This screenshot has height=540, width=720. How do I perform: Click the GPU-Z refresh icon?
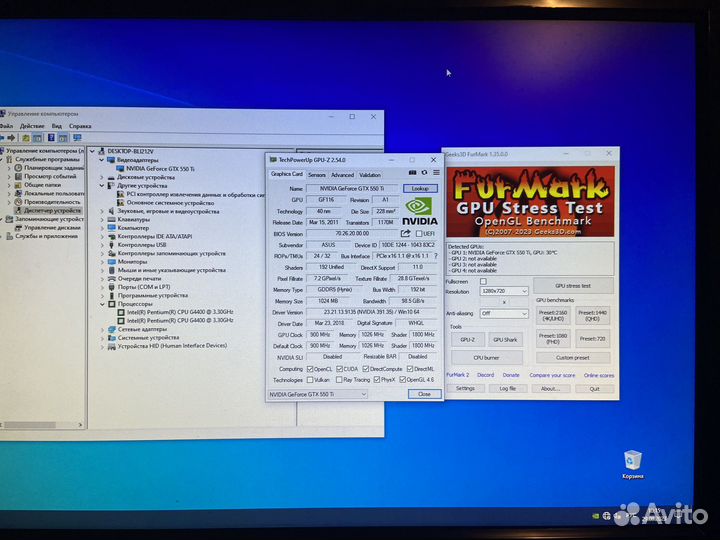point(425,173)
